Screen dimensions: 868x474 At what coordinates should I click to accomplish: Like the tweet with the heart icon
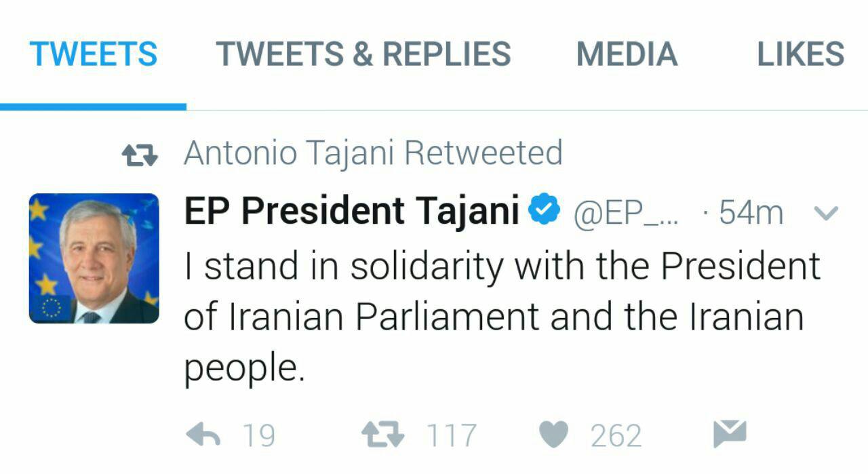coord(553,435)
